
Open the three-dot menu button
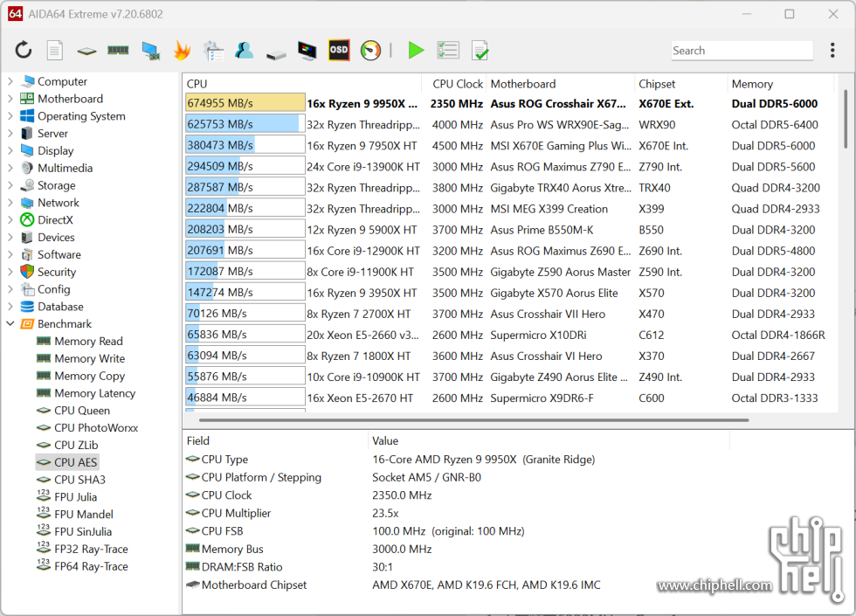click(x=832, y=51)
